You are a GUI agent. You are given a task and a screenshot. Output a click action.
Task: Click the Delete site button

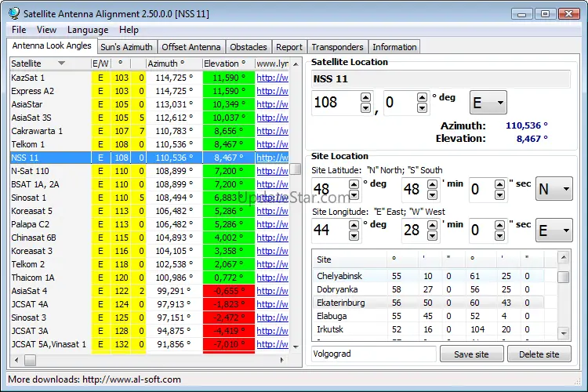pyautogui.click(x=539, y=354)
